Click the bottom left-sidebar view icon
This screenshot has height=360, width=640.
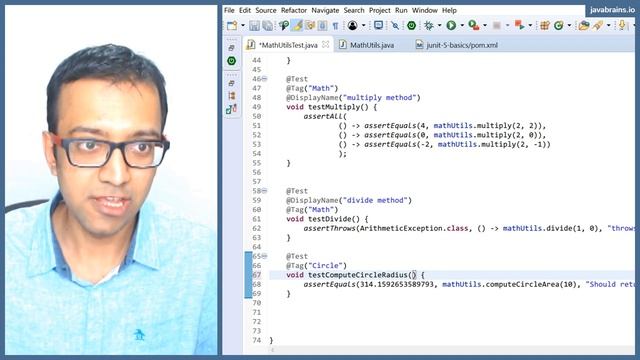231,109
